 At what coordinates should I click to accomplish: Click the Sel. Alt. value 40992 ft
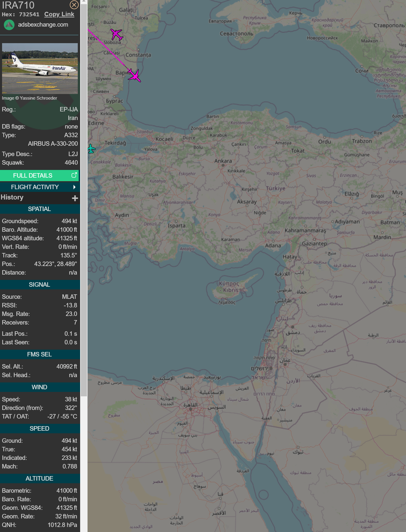(67, 366)
